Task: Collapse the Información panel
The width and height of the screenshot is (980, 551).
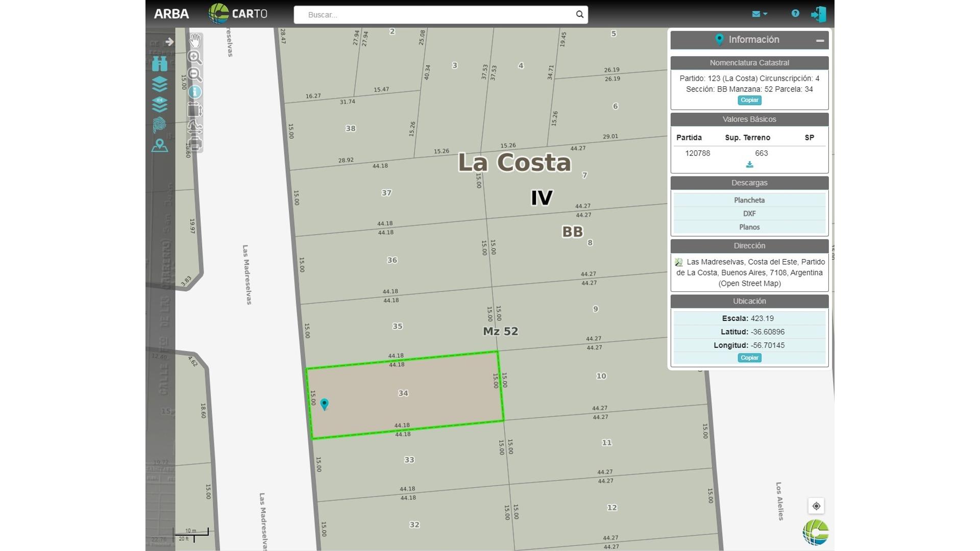Action: click(820, 40)
